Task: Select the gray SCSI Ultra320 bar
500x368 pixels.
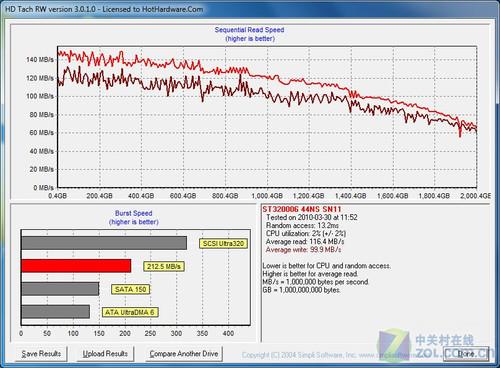Action: [104, 243]
